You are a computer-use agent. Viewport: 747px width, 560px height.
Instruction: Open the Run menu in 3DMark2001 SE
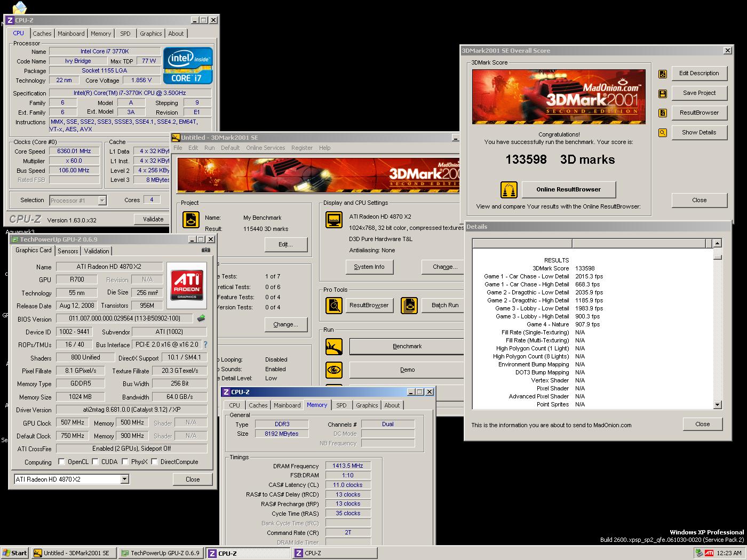click(x=210, y=148)
